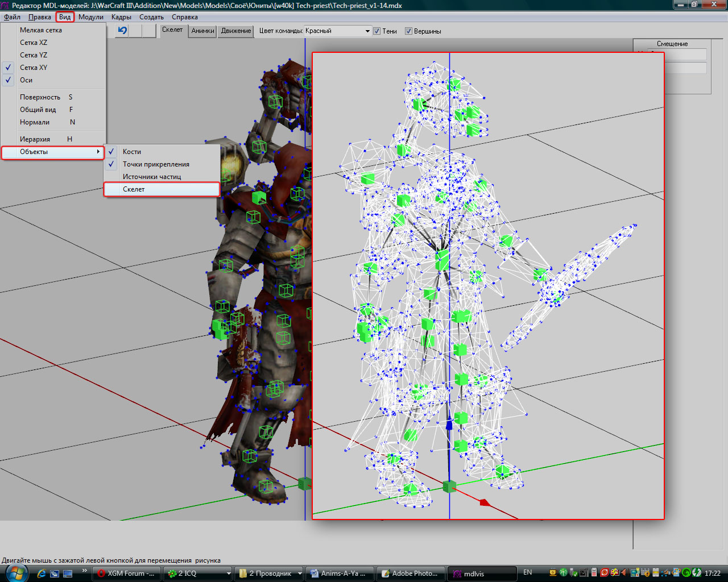Click the Windows Start orb
The height and width of the screenshot is (582, 728).
[x=16, y=572]
